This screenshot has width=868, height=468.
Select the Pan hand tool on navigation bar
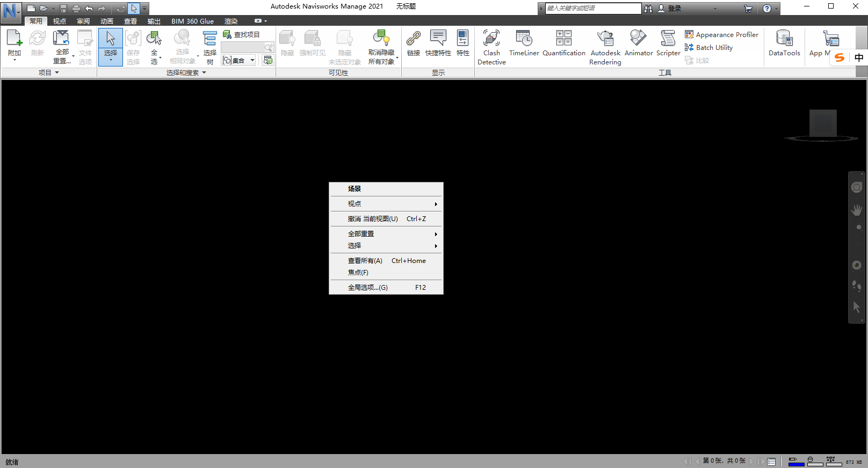click(857, 210)
